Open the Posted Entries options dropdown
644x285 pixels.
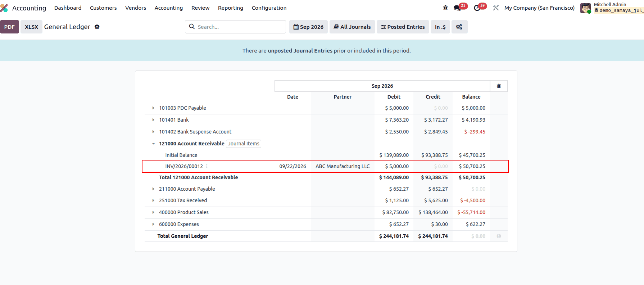pos(403,27)
